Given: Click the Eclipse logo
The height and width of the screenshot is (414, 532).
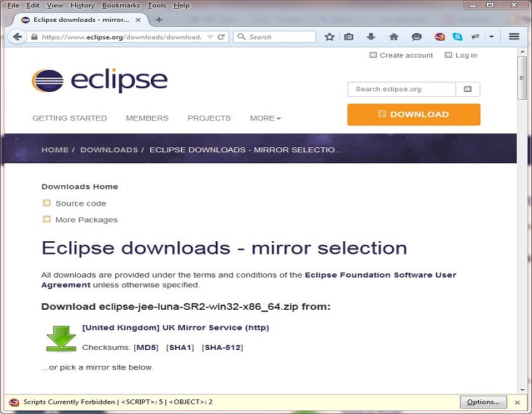Looking at the screenshot, I should (x=100, y=80).
